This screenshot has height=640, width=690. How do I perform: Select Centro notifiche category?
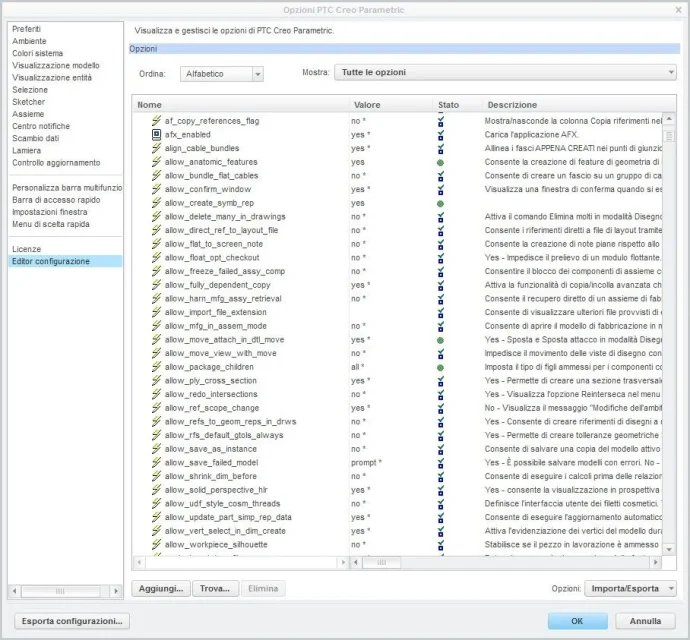point(41,126)
